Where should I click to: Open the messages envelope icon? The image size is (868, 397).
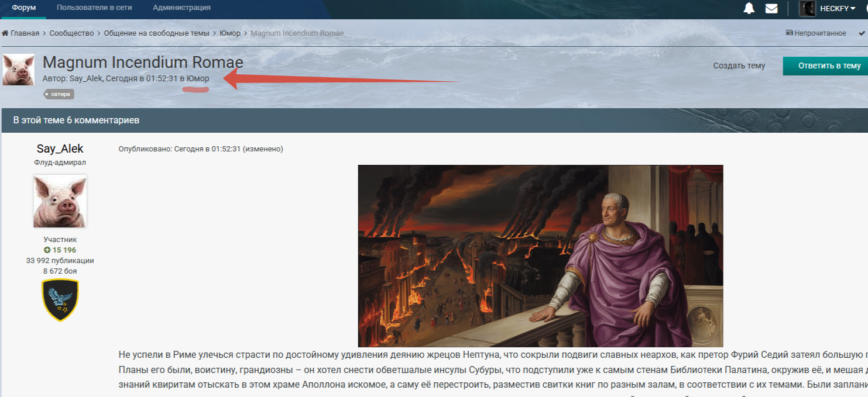(771, 8)
